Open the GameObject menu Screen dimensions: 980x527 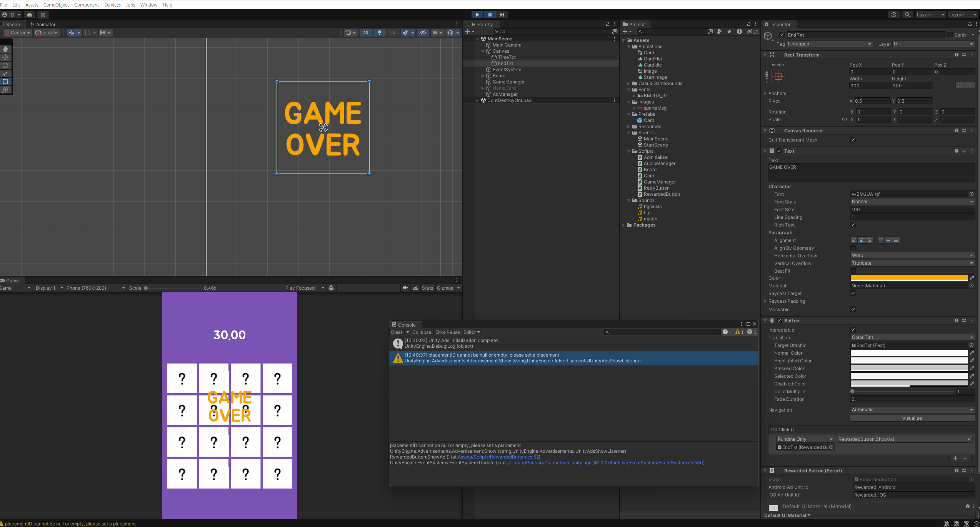point(56,5)
